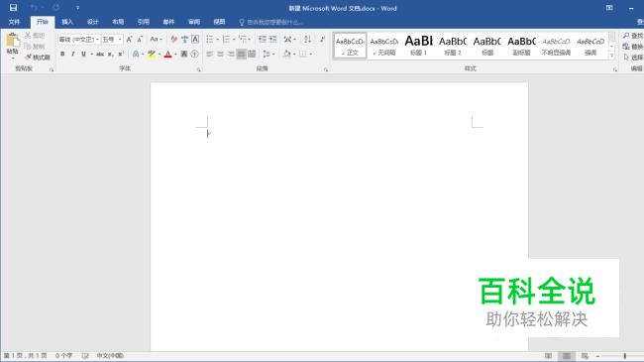The image size is (644, 362).
Task: Click the red Font Color button
Action: 167,54
